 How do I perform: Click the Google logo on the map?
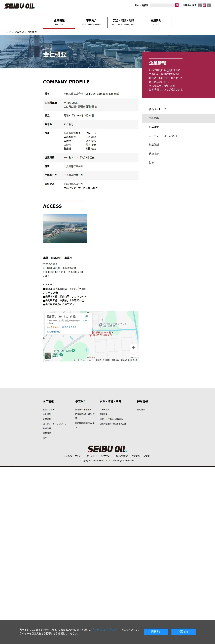point(91,357)
